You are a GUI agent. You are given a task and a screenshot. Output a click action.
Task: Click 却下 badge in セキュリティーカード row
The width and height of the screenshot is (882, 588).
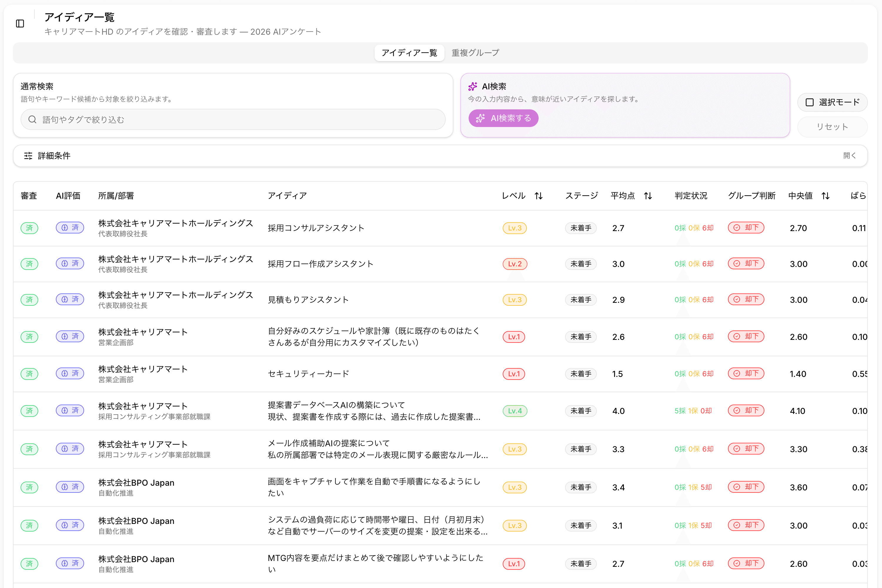click(746, 373)
